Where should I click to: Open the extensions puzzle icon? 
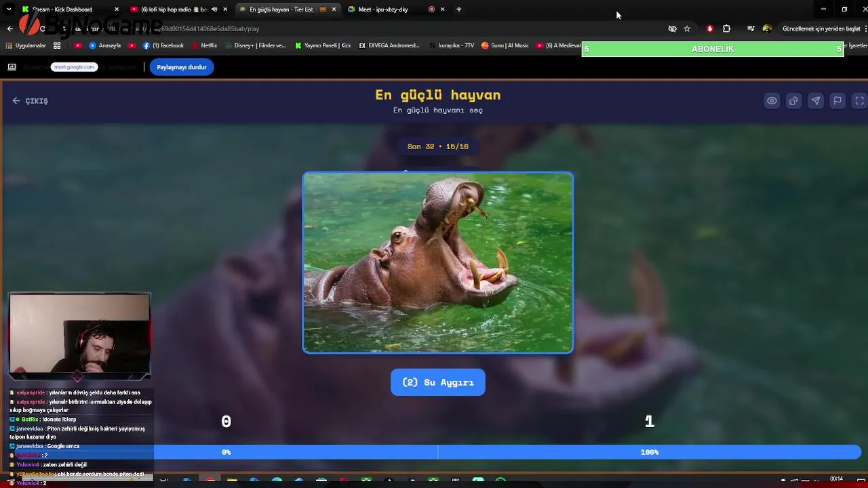[726, 28]
